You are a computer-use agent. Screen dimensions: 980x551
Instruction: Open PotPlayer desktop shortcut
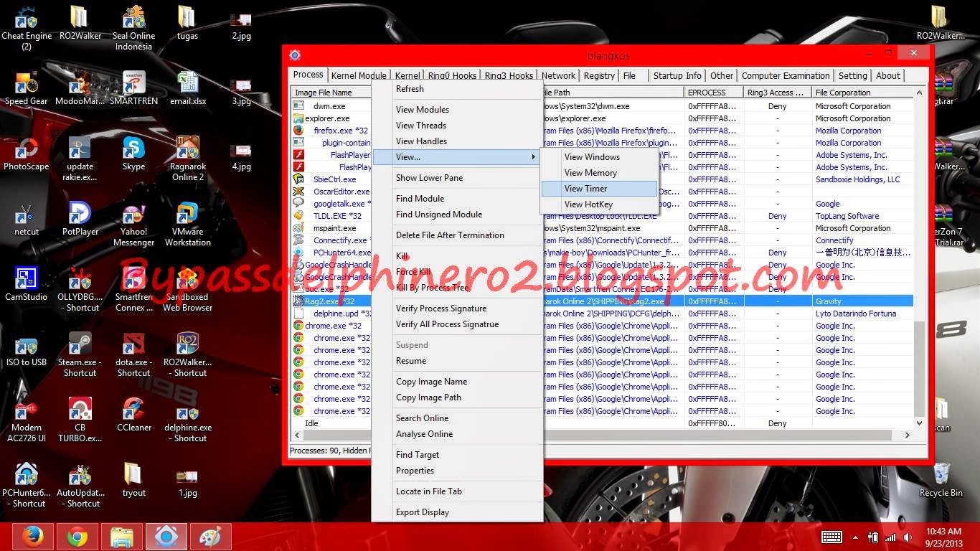80,220
